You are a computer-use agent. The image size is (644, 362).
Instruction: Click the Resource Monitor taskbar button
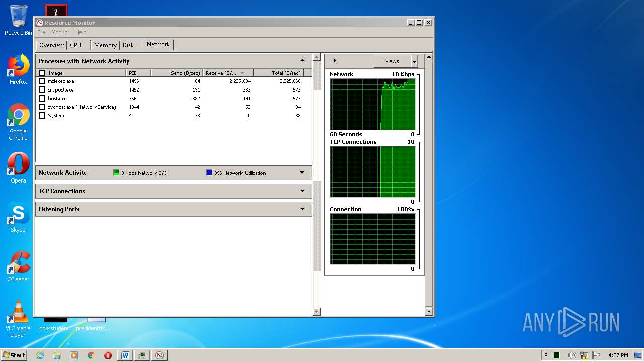[x=159, y=355]
